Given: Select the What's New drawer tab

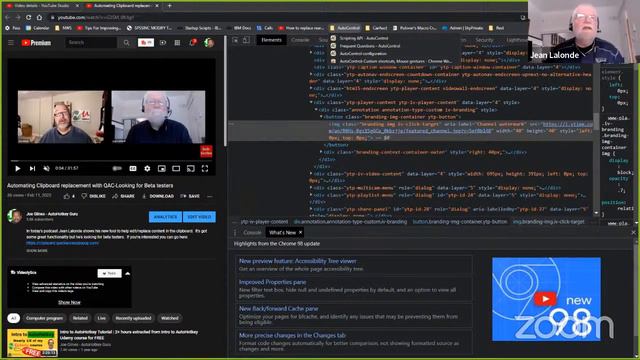Looking at the screenshot, I should 282,233.
